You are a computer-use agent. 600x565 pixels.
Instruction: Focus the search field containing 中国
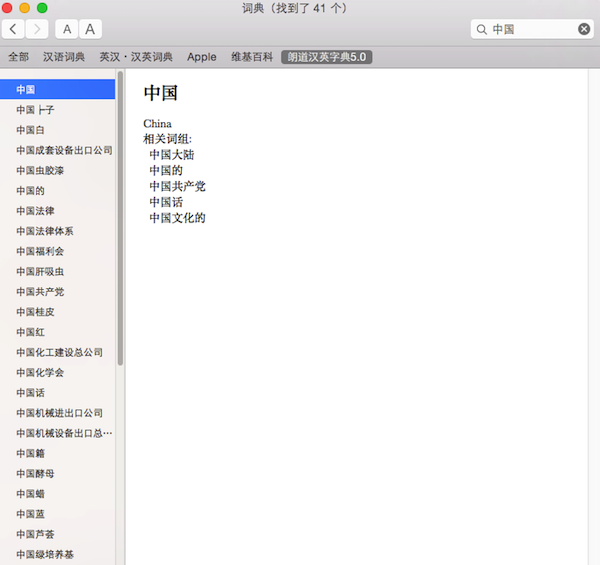(x=532, y=29)
